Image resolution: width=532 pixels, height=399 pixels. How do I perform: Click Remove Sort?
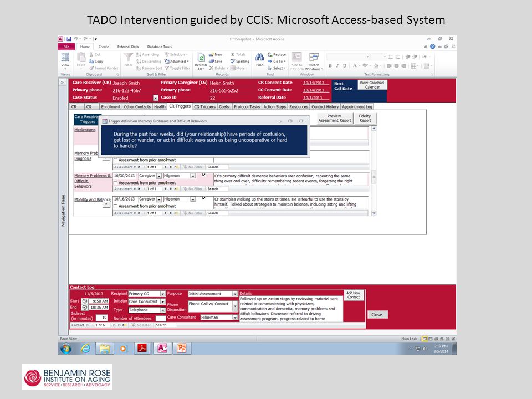click(149, 68)
